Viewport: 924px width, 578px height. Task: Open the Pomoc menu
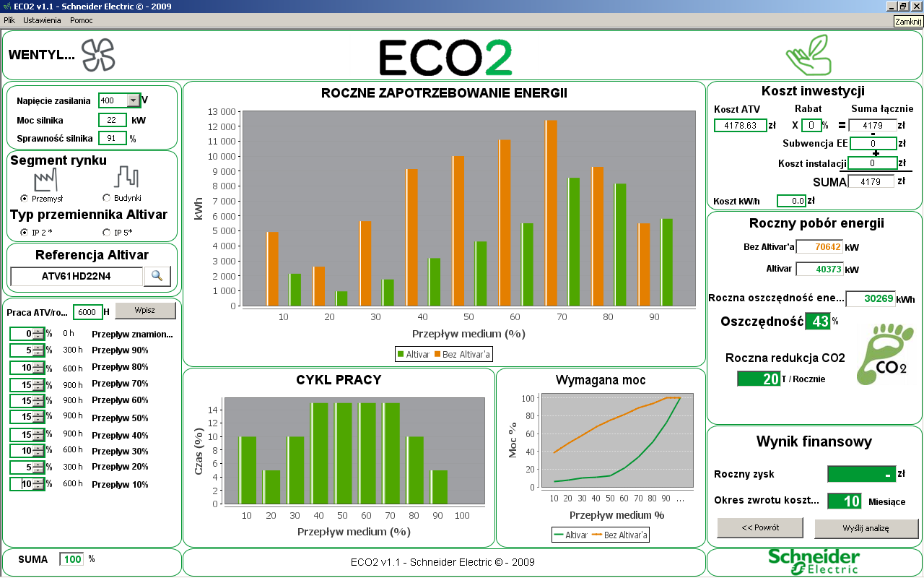82,20
